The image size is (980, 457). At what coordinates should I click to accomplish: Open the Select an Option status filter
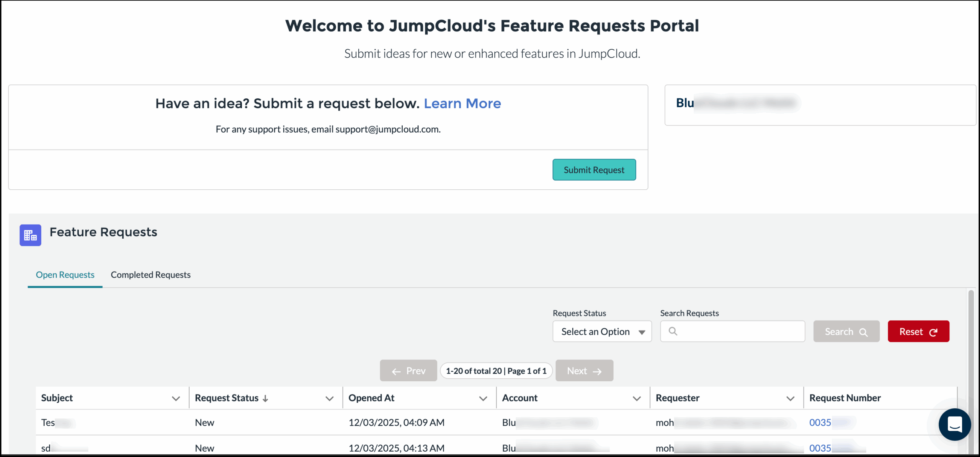click(602, 331)
